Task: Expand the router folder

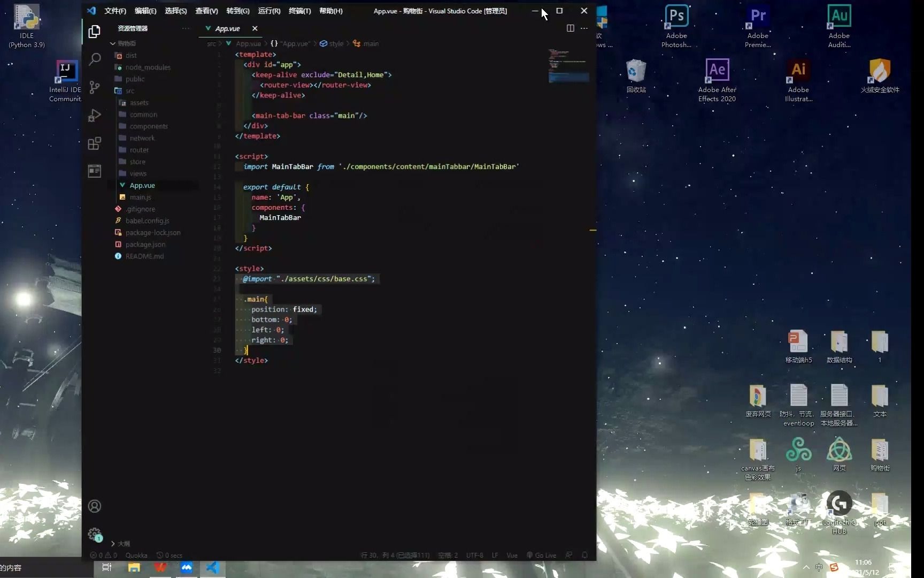Action: pos(139,149)
